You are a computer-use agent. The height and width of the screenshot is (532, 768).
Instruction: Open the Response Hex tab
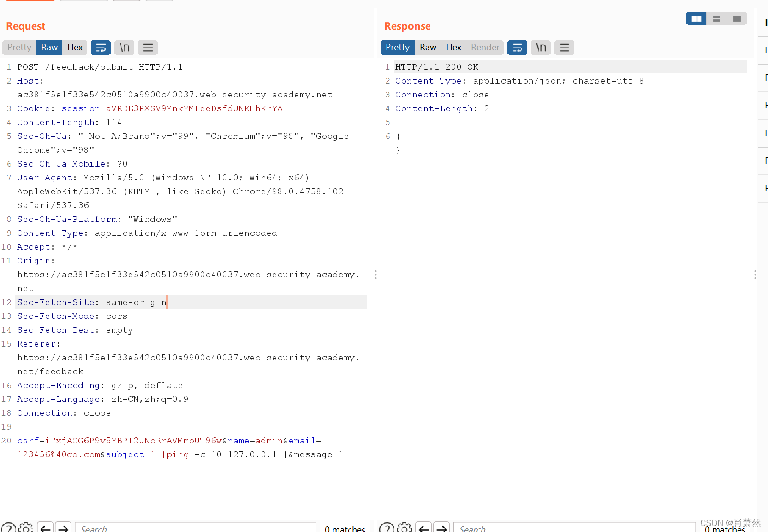pos(454,48)
